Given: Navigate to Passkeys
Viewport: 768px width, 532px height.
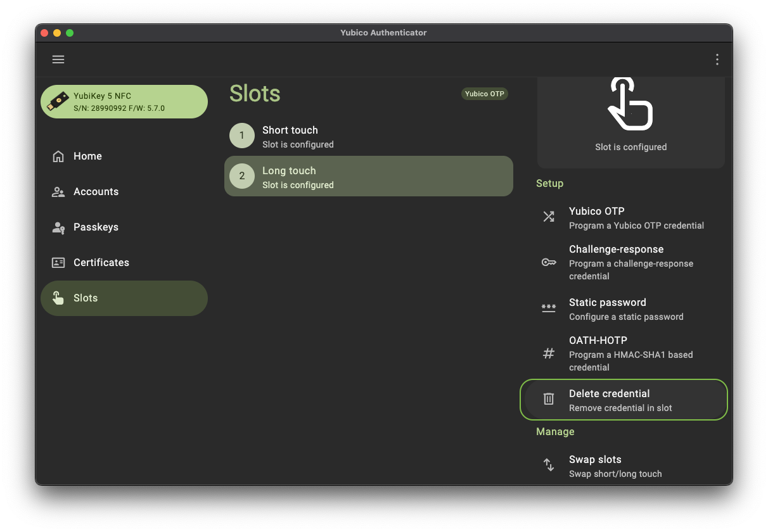Looking at the screenshot, I should [124, 227].
